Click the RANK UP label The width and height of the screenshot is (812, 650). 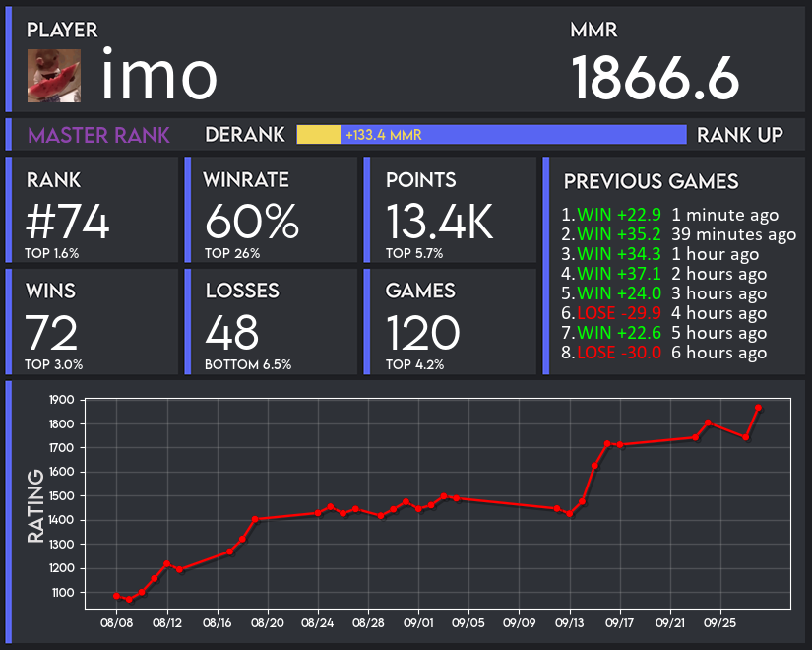tap(739, 135)
